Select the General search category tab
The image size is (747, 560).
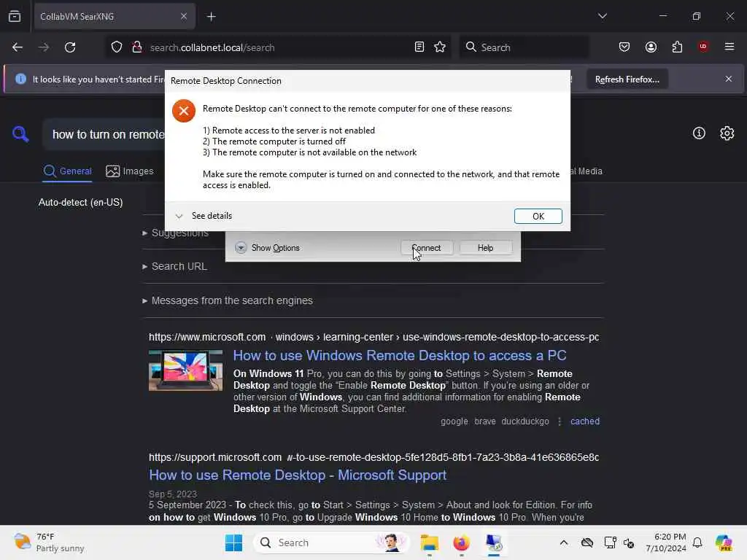68,171
